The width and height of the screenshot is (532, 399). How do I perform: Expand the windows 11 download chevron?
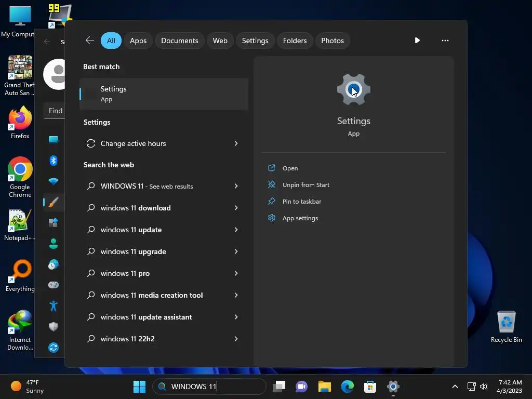236,208
